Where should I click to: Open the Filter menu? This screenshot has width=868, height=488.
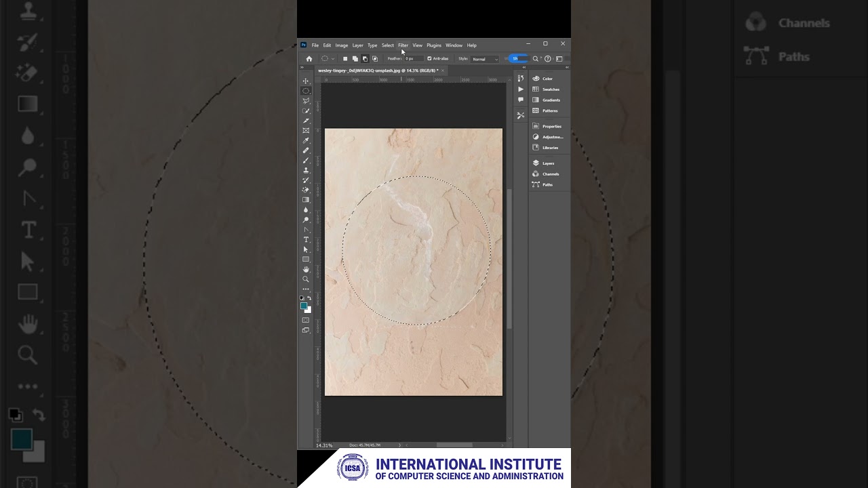coord(403,45)
